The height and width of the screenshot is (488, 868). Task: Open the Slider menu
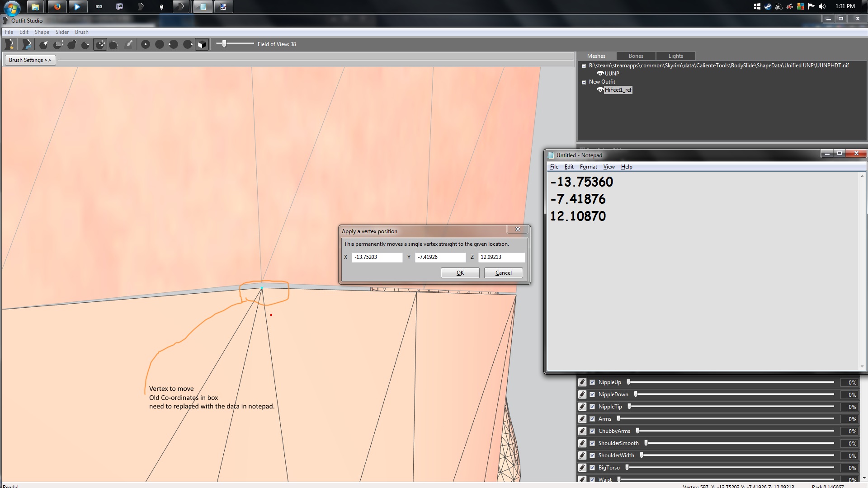click(62, 32)
